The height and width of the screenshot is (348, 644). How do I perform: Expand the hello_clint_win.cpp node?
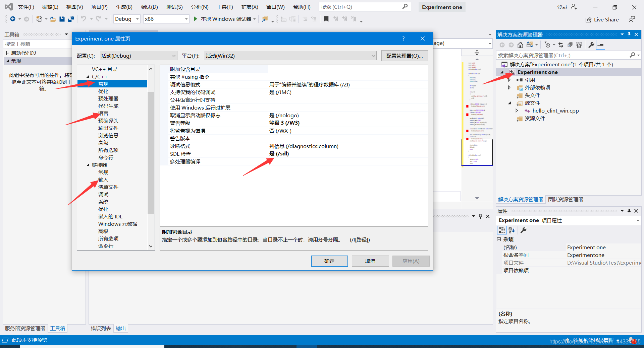(x=517, y=111)
